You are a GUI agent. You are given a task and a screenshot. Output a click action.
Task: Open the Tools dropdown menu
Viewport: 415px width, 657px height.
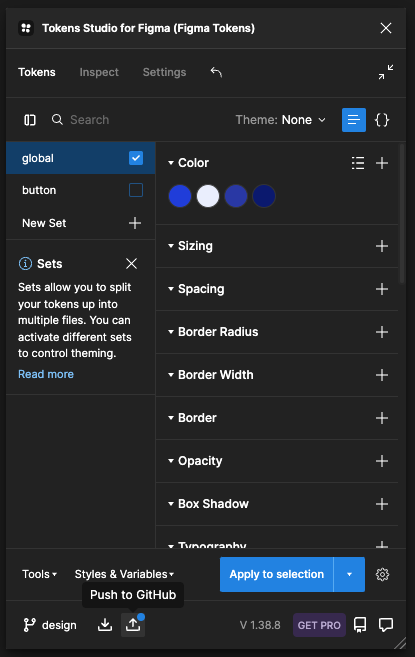point(39,574)
